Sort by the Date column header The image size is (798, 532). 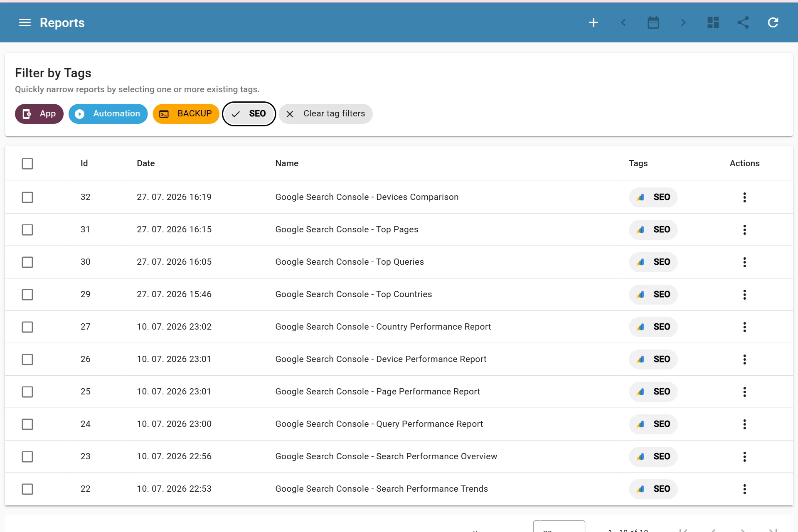tap(146, 163)
